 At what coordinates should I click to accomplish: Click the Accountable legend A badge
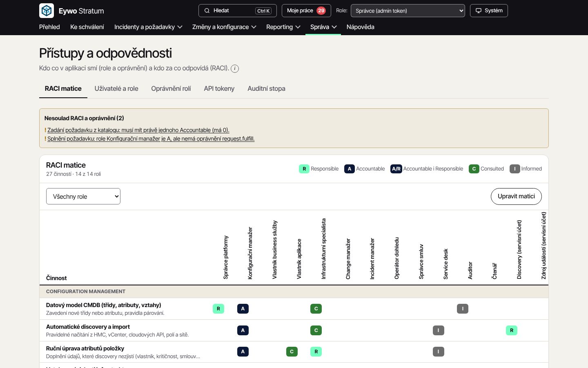[350, 169]
